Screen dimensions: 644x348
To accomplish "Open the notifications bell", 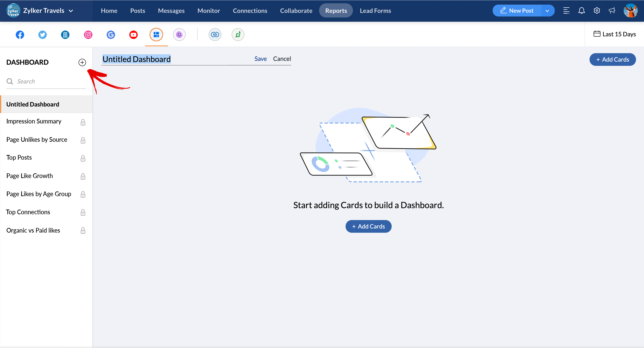I will point(581,11).
